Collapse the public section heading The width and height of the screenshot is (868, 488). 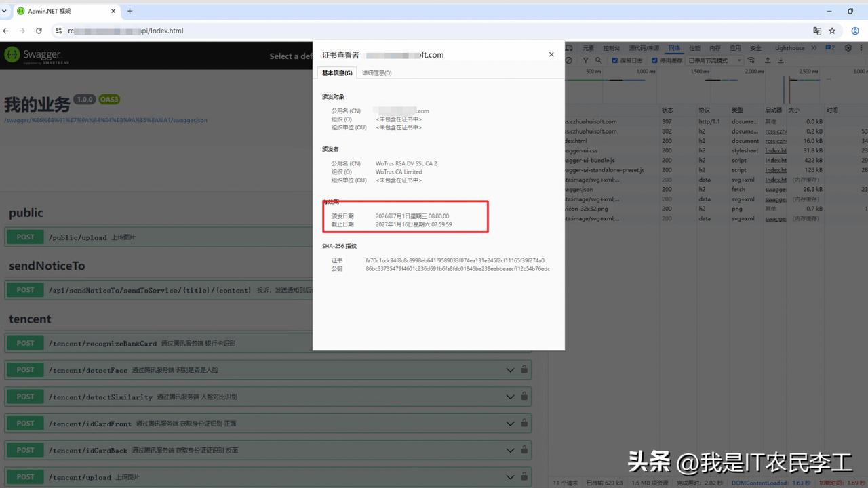coord(26,213)
